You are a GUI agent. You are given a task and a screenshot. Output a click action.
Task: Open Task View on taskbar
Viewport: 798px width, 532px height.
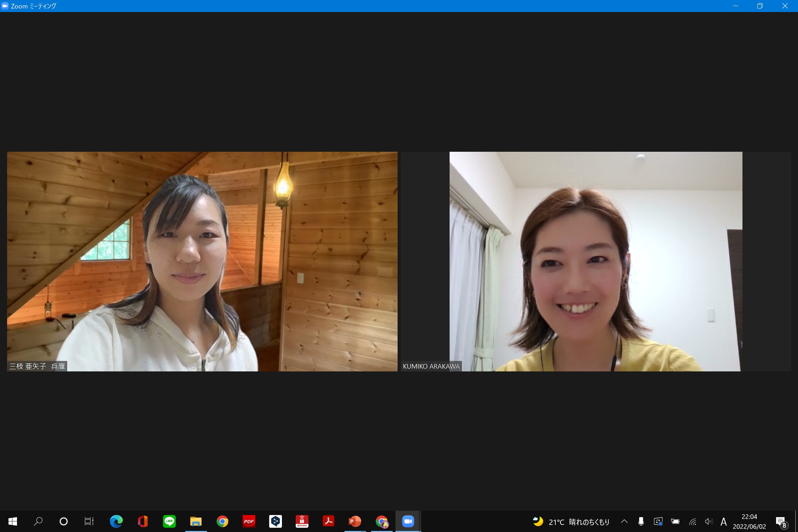click(x=89, y=521)
